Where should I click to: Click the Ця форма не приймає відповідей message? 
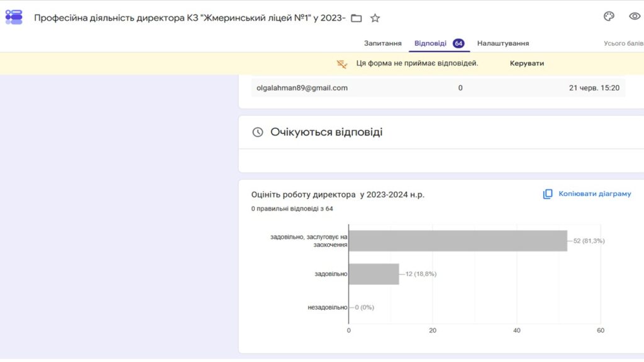tap(417, 63)
